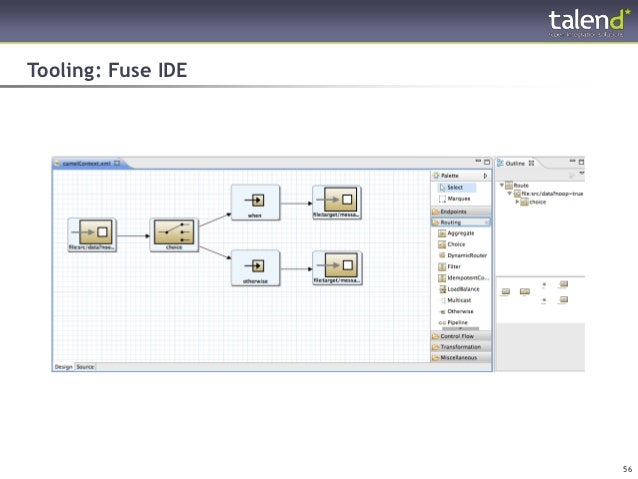Select the Route item in Outline
The width and height of the screenshot is (638, 479).
[517, 186]
